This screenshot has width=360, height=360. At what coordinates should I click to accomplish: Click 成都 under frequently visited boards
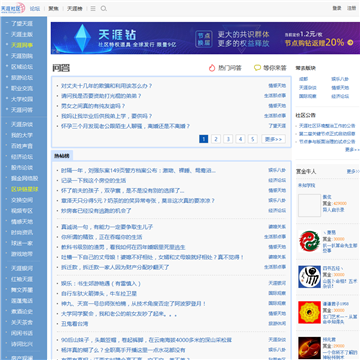[303, 79]
